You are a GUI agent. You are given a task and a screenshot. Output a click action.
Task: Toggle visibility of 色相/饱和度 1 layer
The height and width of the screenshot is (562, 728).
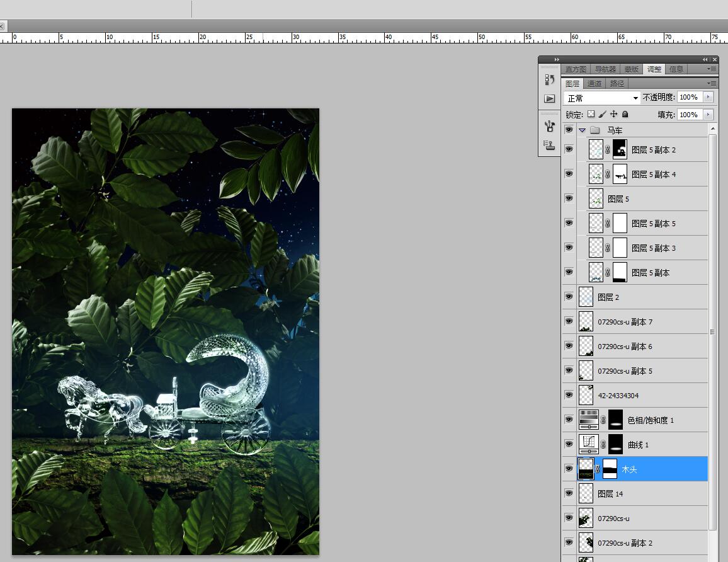(x=569, y=420)
